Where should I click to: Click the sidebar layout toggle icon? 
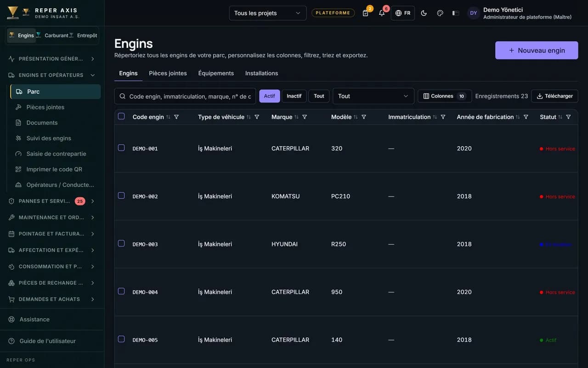pos(456,13)
